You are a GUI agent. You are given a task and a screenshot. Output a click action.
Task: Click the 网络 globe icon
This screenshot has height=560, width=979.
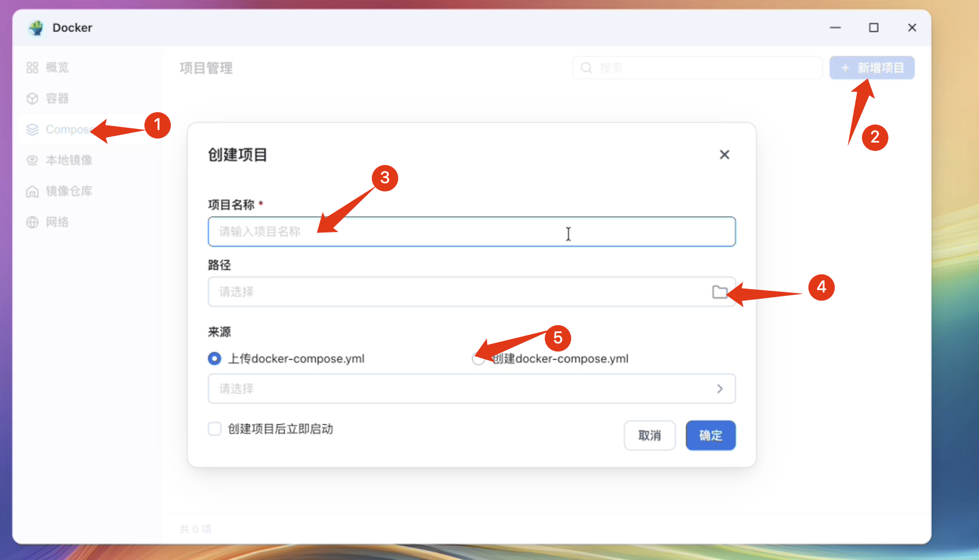[33, 222]
